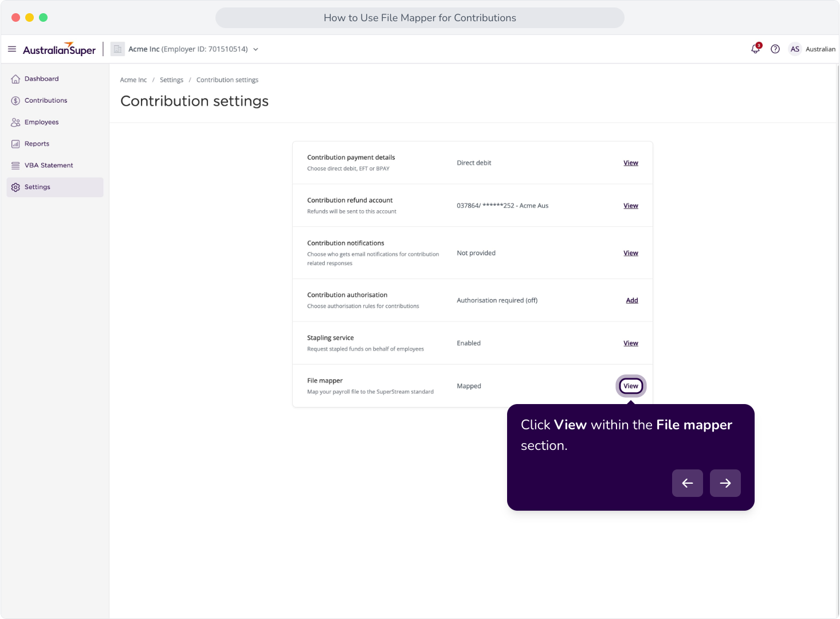Open the hamburger navigation menu
Screen dimensions: 840x619
pos(12,49)
